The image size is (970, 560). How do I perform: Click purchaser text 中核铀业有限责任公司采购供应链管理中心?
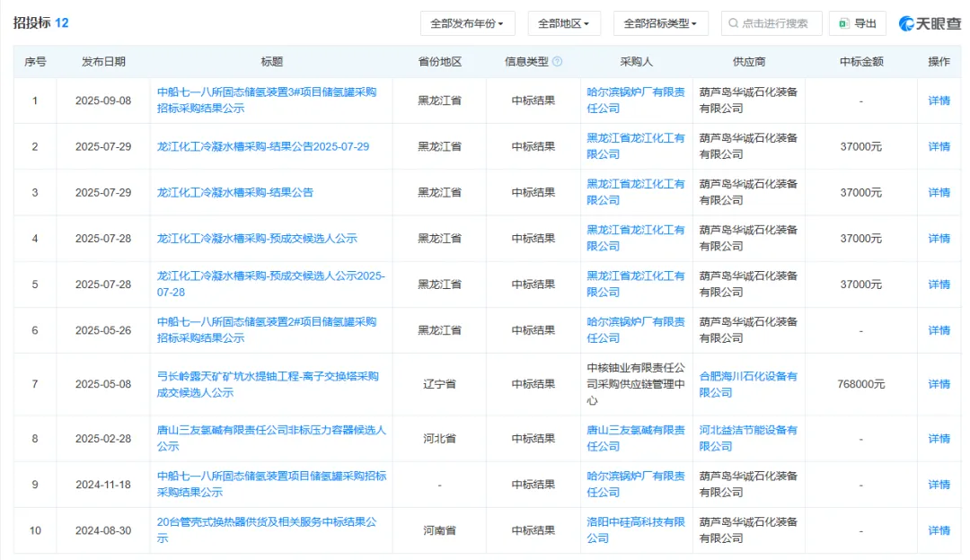click(x=636, y=384)
